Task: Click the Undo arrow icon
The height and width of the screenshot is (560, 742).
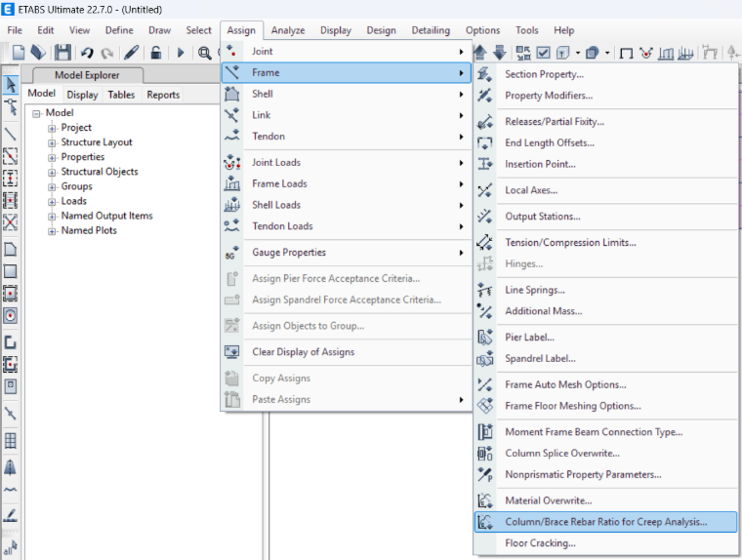Action: pos(87,52)
